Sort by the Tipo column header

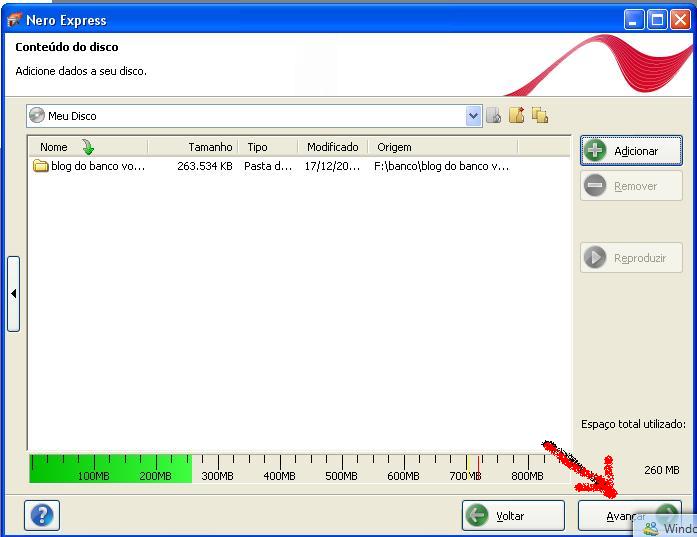[268, 147]
